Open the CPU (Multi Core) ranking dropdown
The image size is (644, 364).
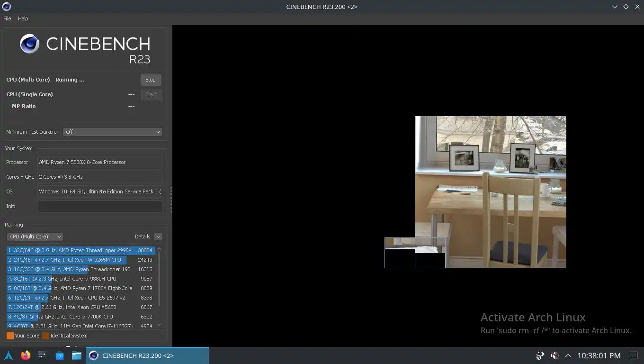35,237
